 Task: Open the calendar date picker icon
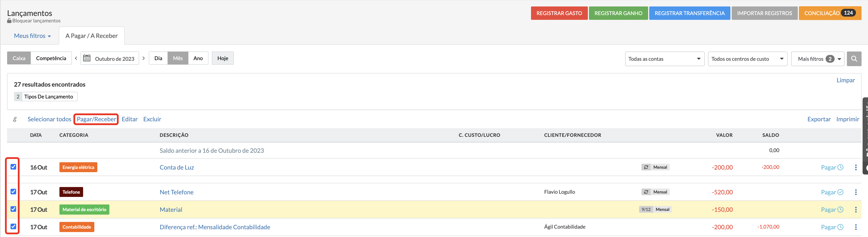[87, 58]
